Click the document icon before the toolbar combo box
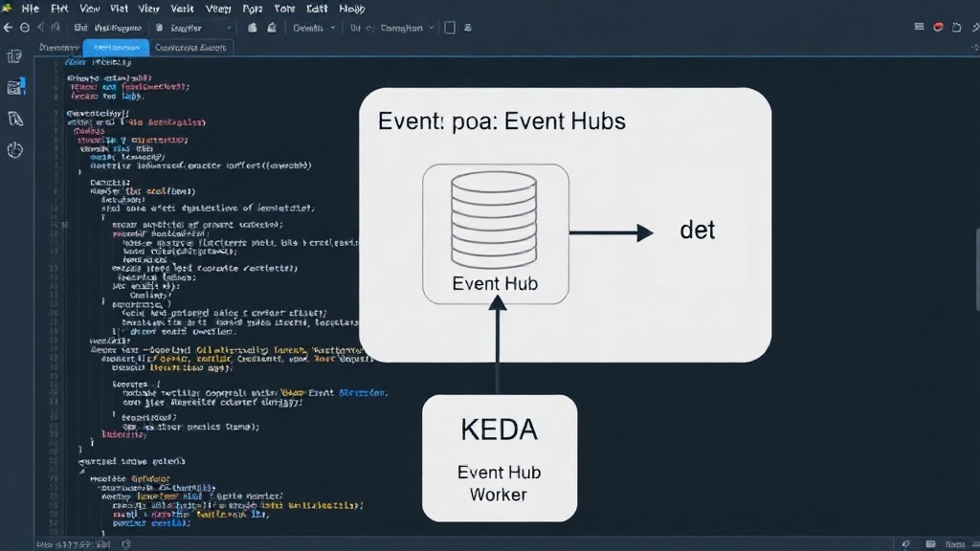This screenshot has height=551, width=980. 159,28
